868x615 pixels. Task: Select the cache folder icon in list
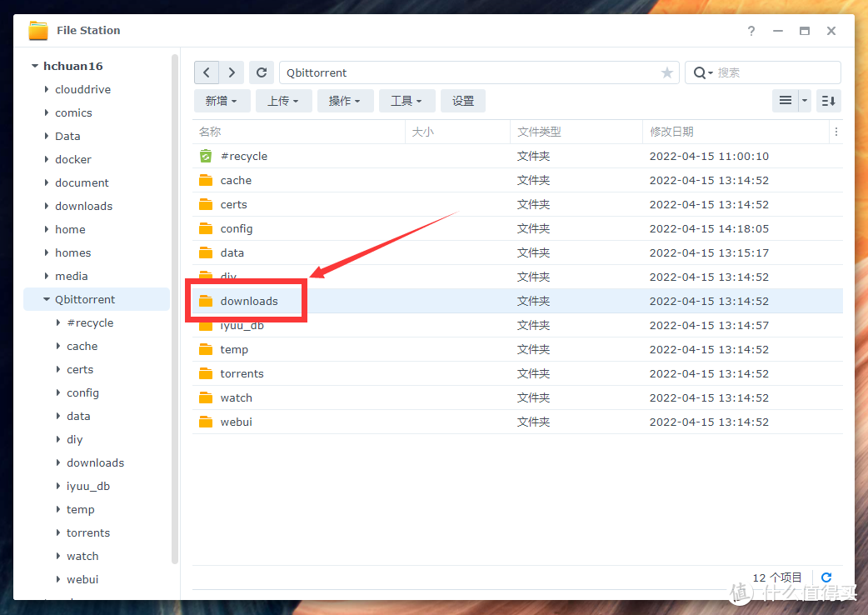[x=206, y=181]
